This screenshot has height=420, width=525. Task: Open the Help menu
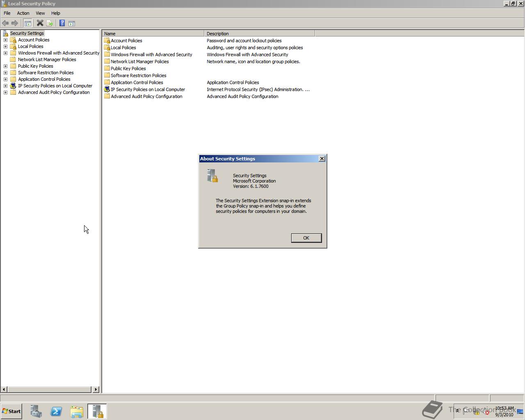(56, 13)
